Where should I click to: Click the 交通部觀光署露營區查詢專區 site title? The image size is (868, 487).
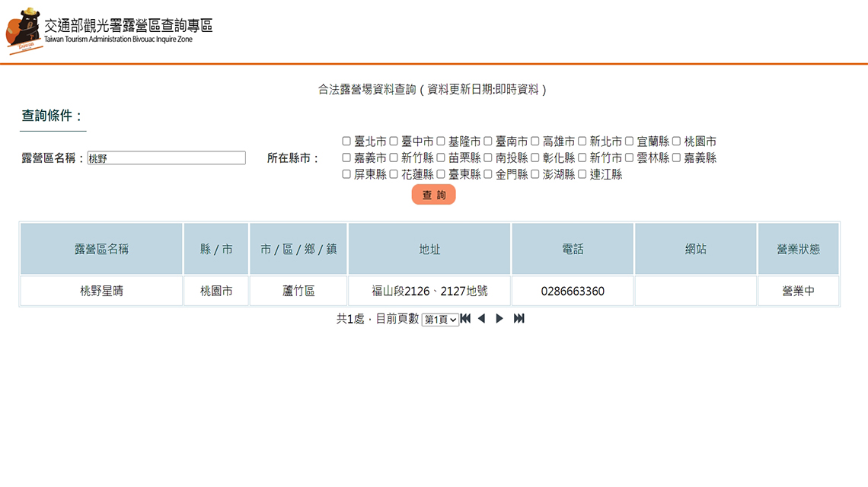pyautogui.click(x=128, y=25)
